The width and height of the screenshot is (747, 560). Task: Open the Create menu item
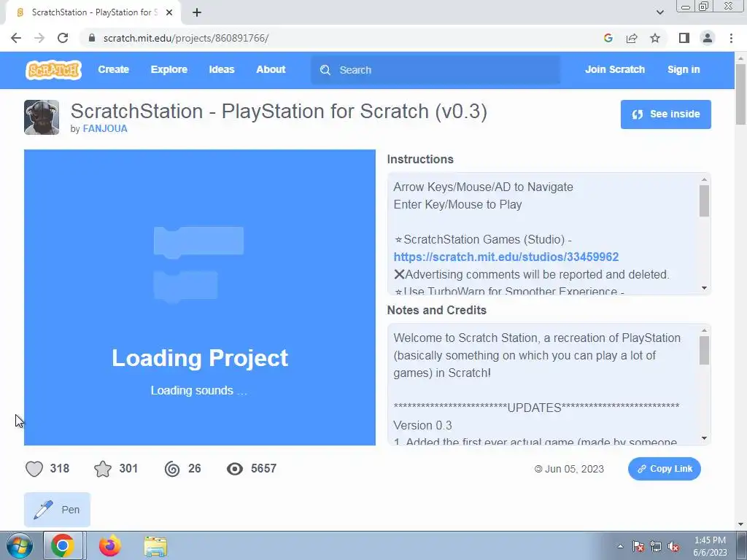(x=113, y=69)
